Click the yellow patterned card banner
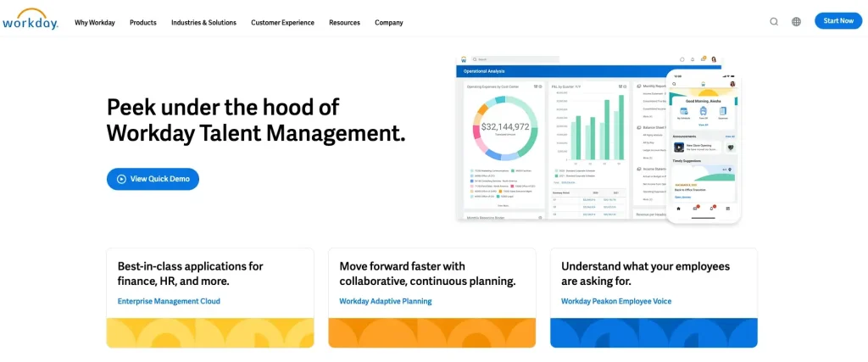 click(210, 332)
